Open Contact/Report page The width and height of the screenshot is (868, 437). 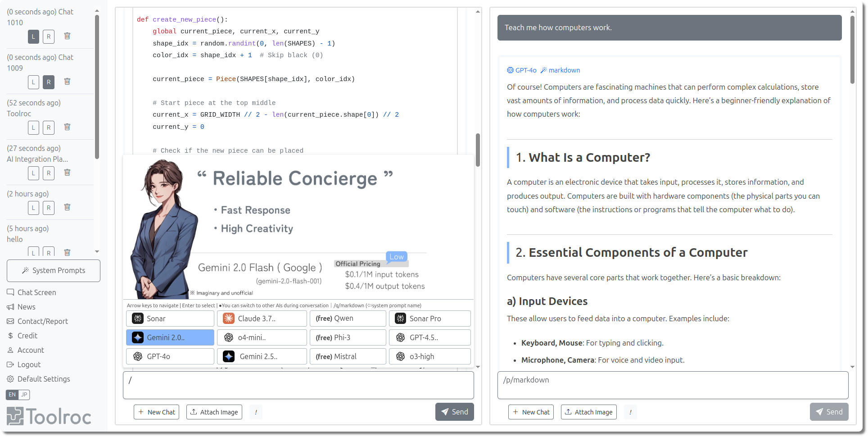[37, 321]
